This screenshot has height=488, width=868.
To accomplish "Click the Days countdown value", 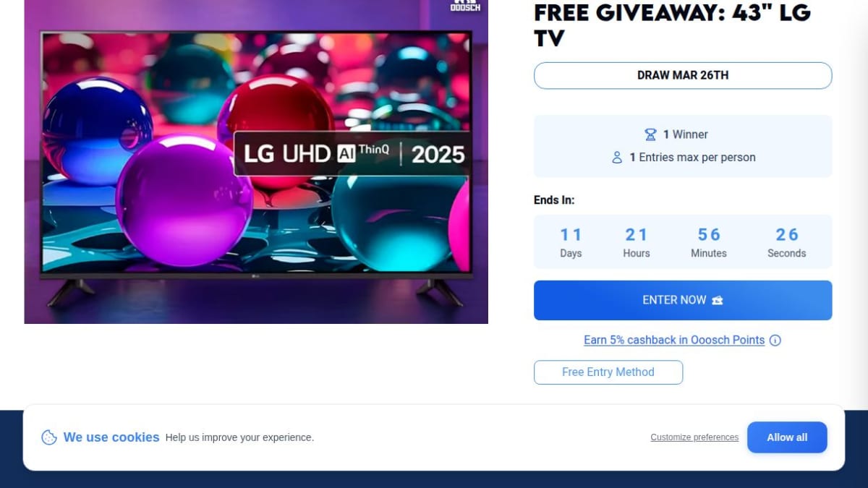I will tap(571, 235).
